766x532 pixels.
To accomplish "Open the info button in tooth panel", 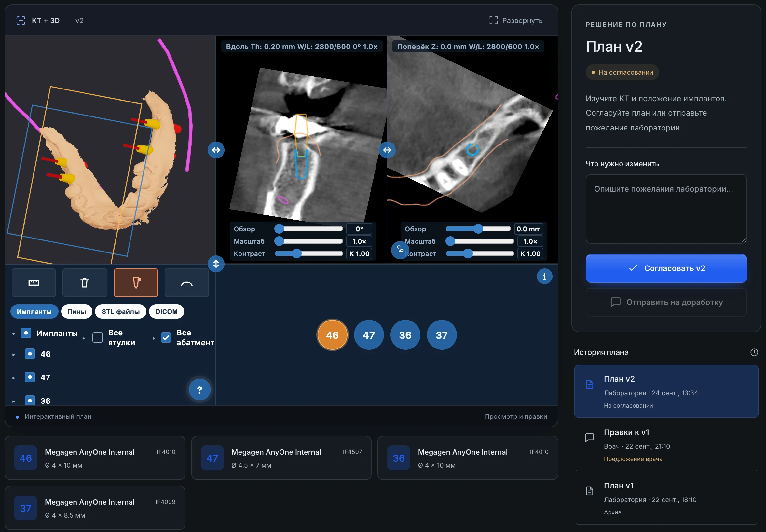I will click(544, 276).
